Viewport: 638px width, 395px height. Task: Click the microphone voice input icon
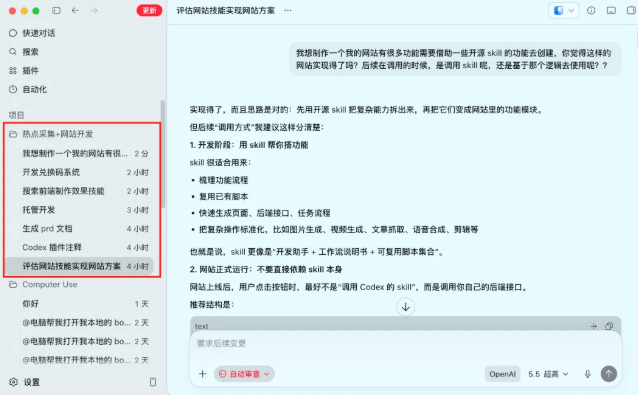588,374
